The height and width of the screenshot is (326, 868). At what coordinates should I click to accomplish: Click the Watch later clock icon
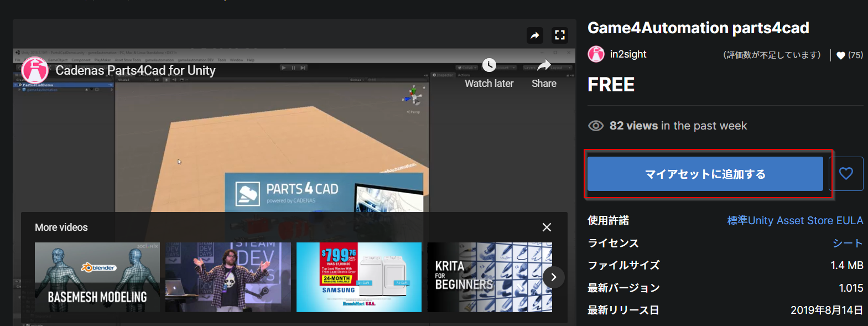[489, 65]
